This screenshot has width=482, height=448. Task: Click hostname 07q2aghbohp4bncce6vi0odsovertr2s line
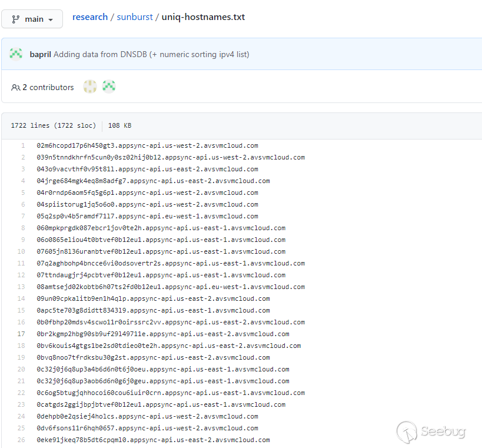(x=171, y=264)
